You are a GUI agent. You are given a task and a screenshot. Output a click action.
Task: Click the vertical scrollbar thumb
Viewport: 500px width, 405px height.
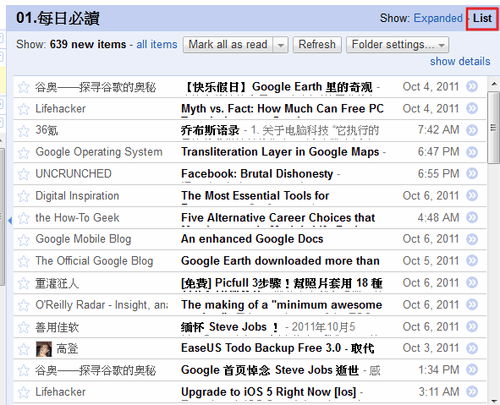pos(493,127)
